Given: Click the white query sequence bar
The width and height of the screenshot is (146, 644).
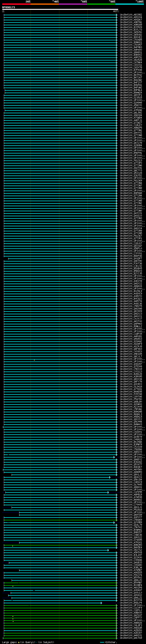Looking at the screenshot, I should pyautogui.click(x=60, y=9).
